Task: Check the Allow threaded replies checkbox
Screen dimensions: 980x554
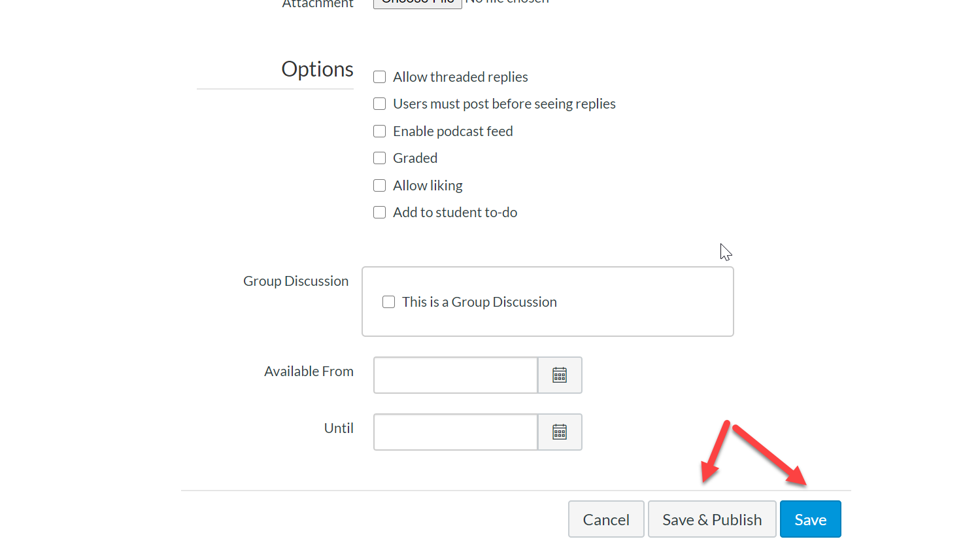Action: 380,77
